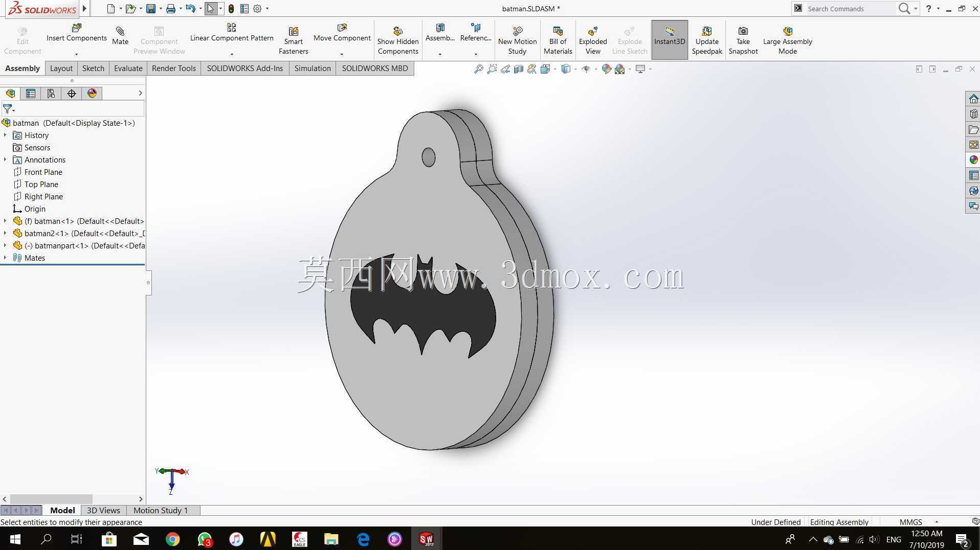Open Appearances, Scenes and Decals pane
980x550 pixels.
coord(973,160)
